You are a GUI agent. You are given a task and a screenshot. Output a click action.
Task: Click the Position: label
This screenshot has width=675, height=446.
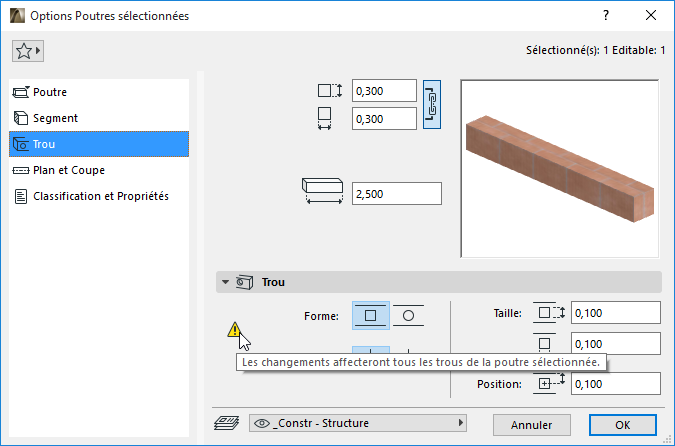point(499,384)
